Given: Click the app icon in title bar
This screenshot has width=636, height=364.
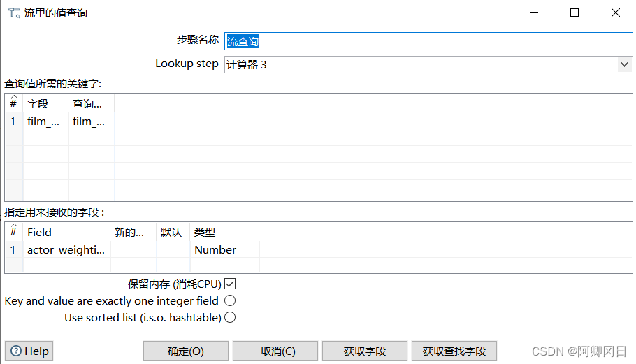Looking at the screenshot, I should 13,13.
